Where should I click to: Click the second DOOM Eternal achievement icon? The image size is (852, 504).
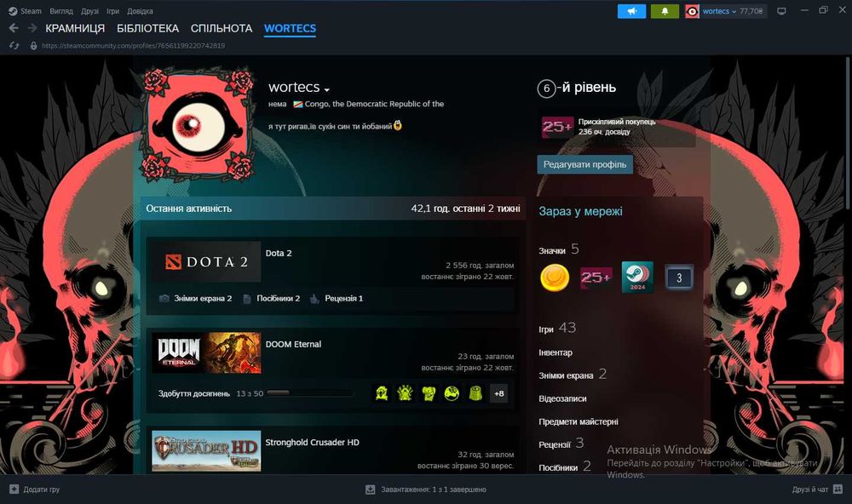pos(405,393)
